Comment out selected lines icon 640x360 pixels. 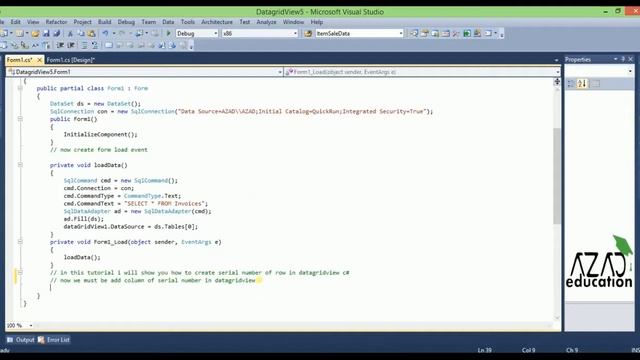(84, 45)
